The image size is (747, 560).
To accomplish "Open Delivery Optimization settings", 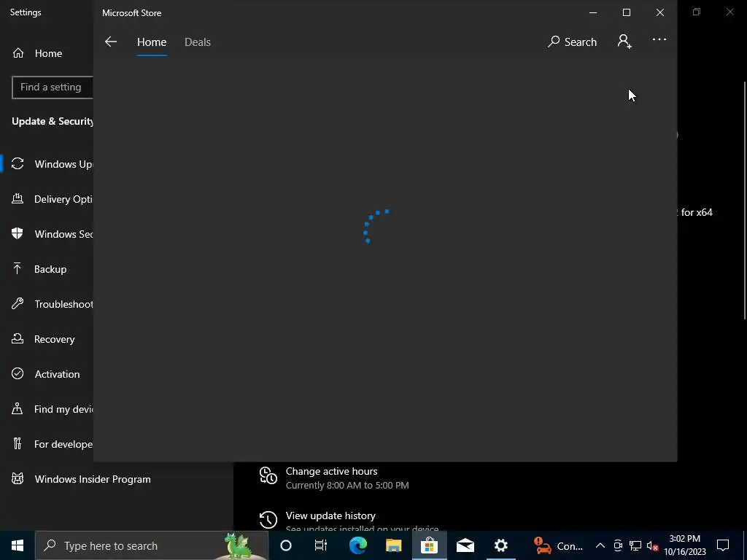I will tap(47, 199).
